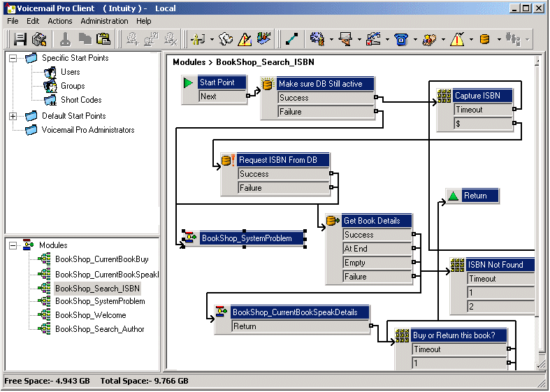Select the Connection line tool icon
This screenshot has height=392, width=550.
[292, 39]
